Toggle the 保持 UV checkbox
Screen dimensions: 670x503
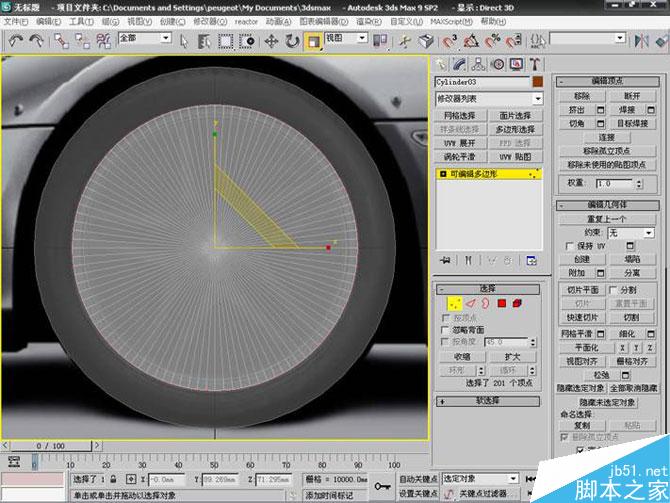570,245
